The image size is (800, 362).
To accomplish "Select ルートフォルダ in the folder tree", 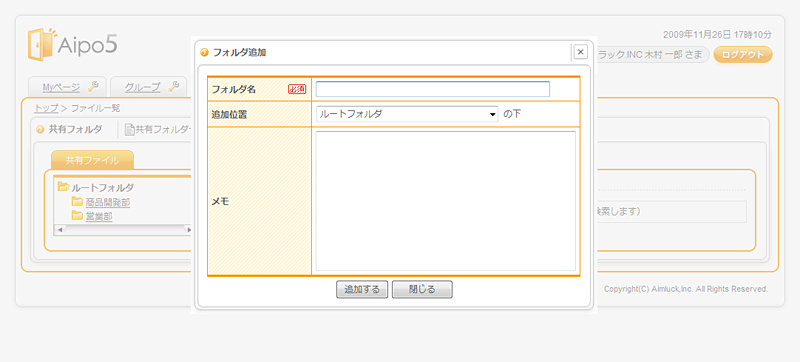I will click(103, 187).
